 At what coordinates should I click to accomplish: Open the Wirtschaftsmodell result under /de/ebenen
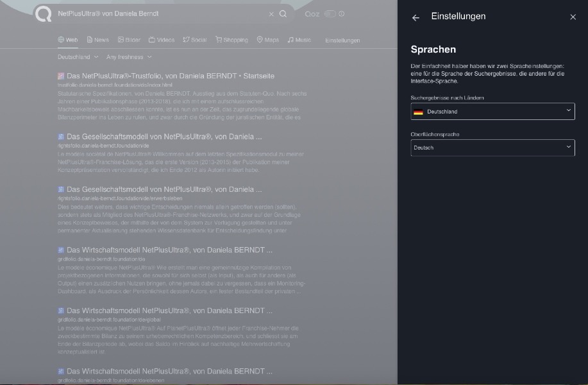point(169,372)
